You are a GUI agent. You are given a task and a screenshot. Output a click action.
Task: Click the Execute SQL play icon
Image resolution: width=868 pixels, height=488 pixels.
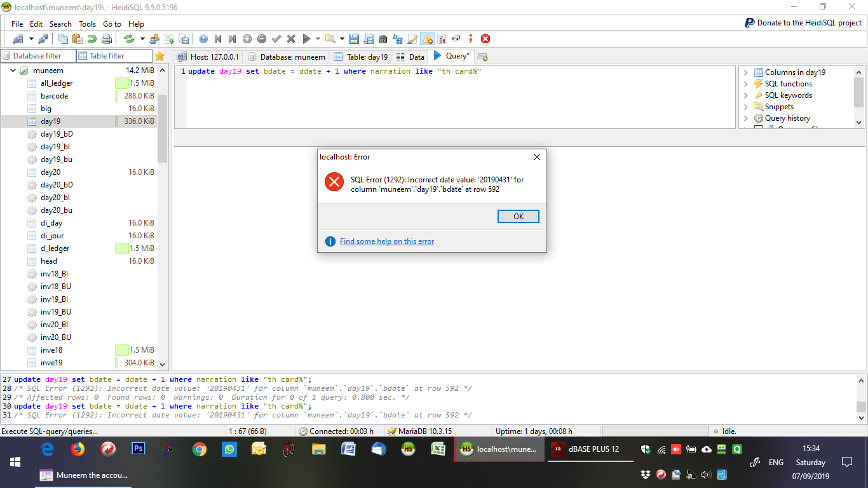[x=306, y=39]
